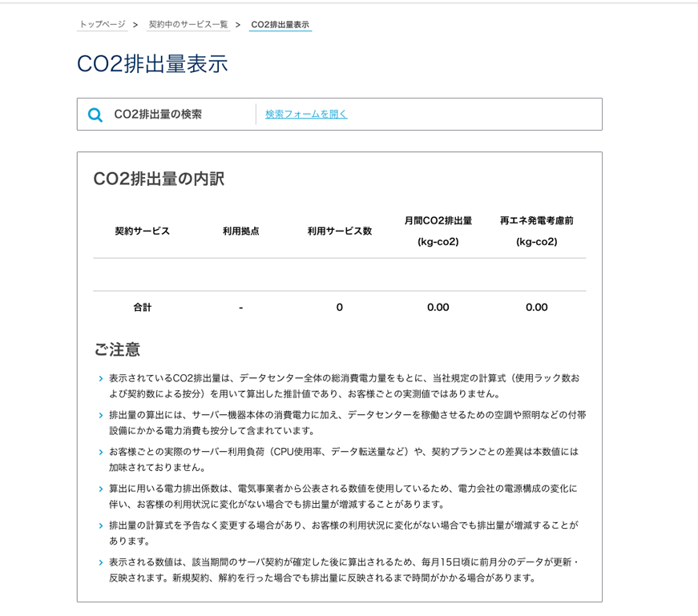This screenshot has width=698, height=616.
Task: Click the 再エネ発電考慮前 total value 0.00
Action: click(536, 307)
